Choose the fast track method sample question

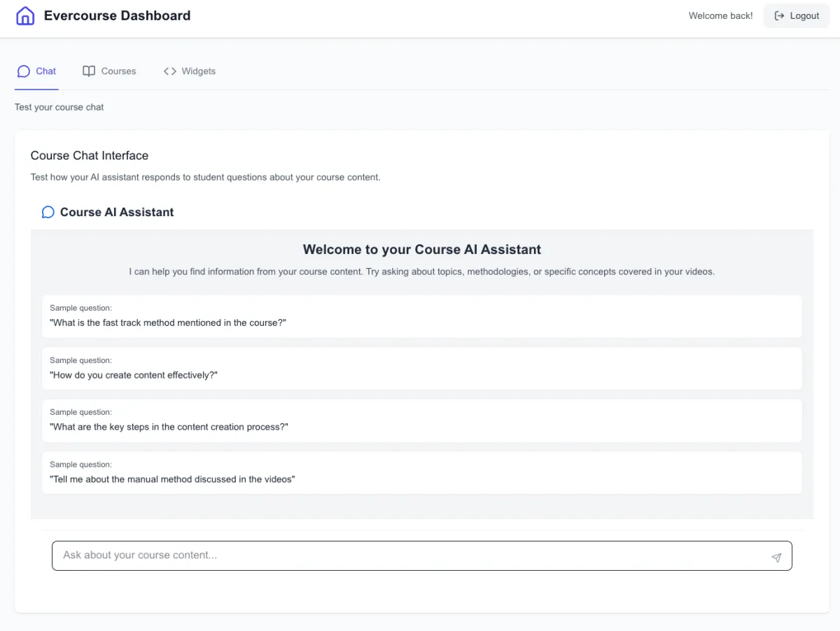pos(421,316)
